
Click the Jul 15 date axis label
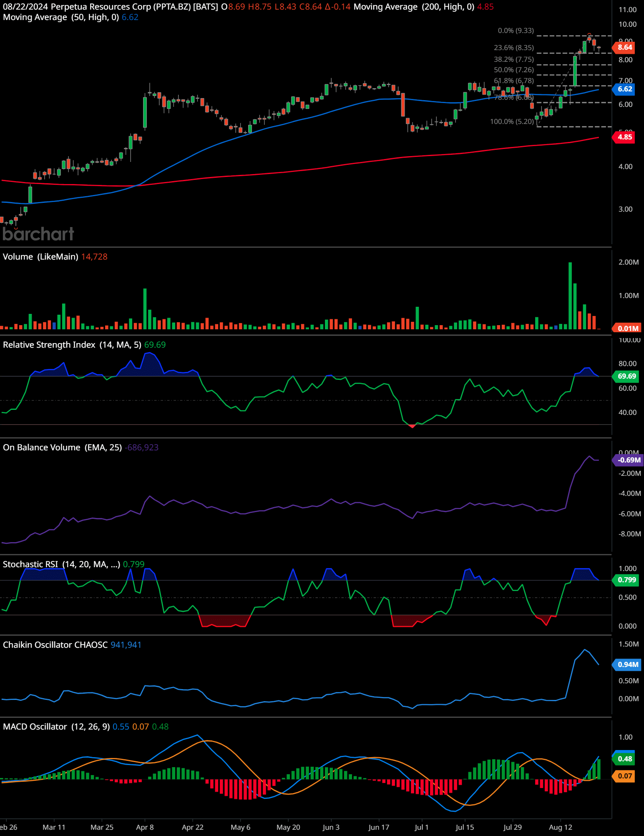pos(465,828)
